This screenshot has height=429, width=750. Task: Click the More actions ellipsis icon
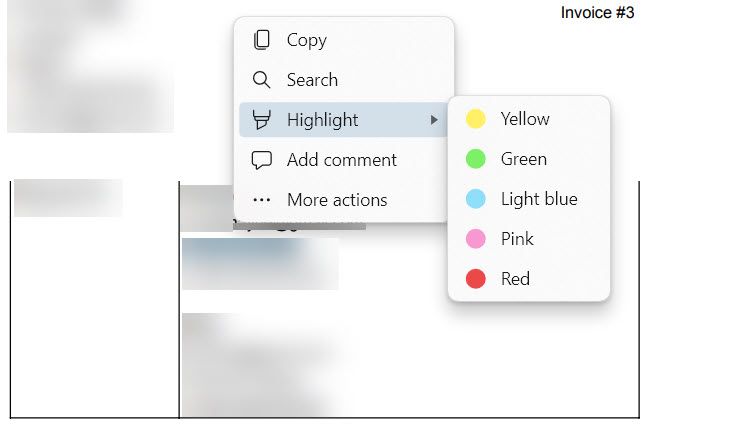[262, 200]
